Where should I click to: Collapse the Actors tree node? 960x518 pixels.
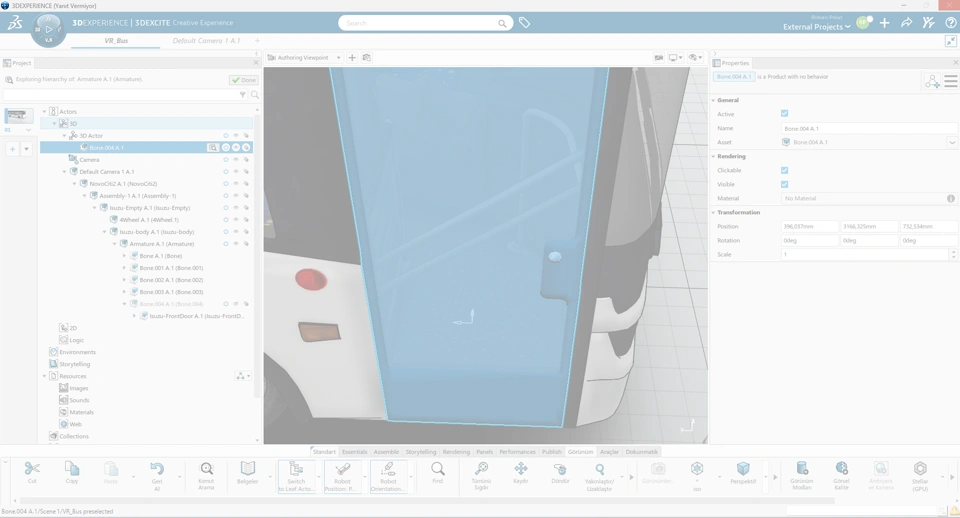(x=44, y=111)
